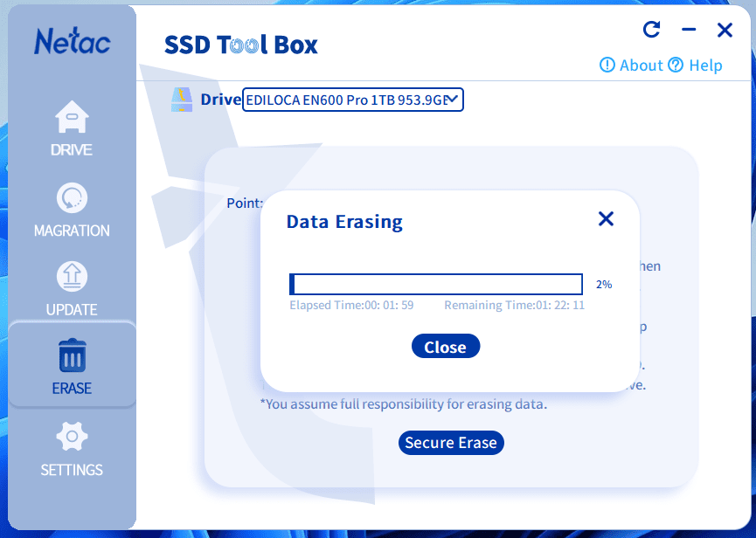Open the Help link
This screenshot has height=538, width=756.
click(x=695, y=65)
